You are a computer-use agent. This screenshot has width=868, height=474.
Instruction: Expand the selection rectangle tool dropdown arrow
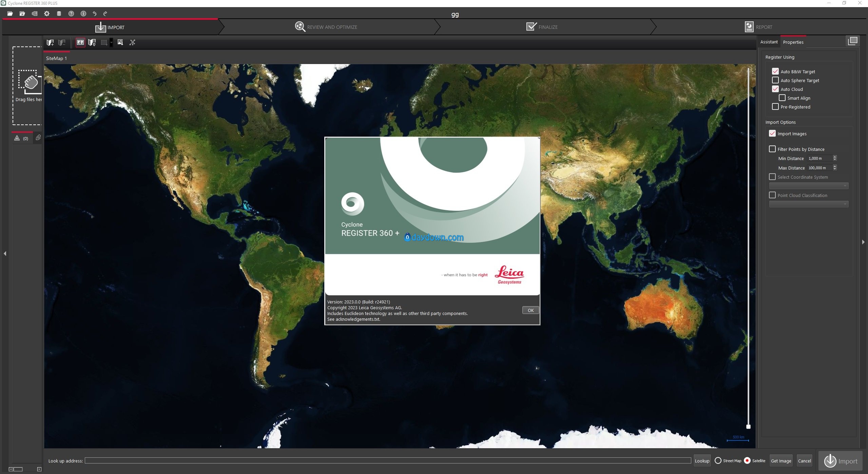click(111, 43)
